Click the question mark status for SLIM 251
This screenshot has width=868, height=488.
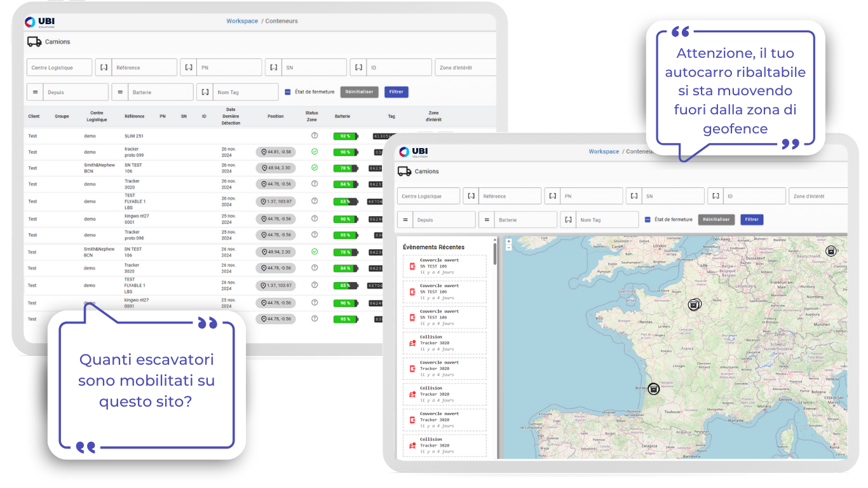click(x=314, y=136)
